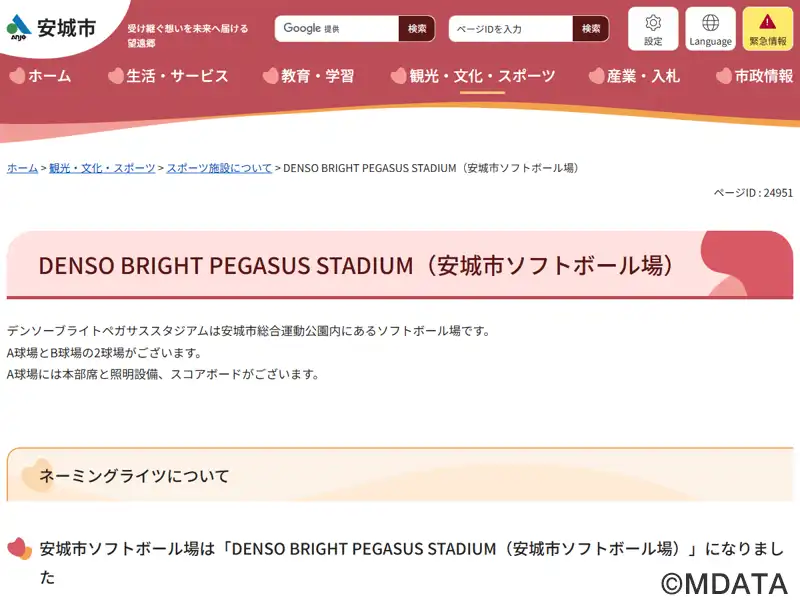Click the heart icon beside 市政情報
The width and height of the screenshot is (800, 600).
point(723,76)
